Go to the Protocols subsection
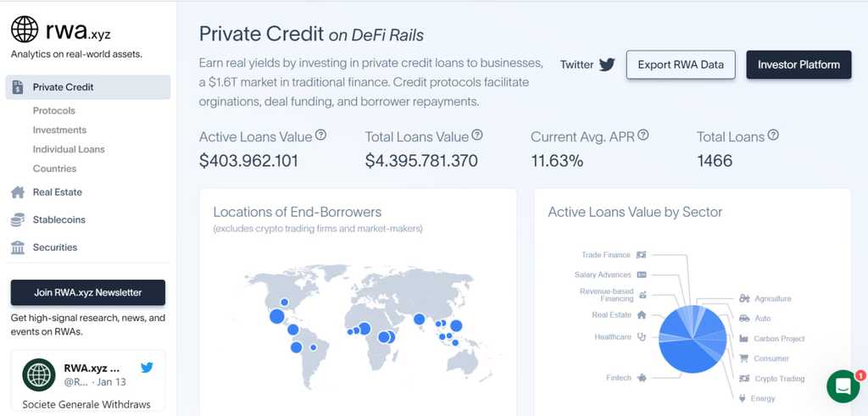Screen dimensions: 868x416 coord(54,111)
